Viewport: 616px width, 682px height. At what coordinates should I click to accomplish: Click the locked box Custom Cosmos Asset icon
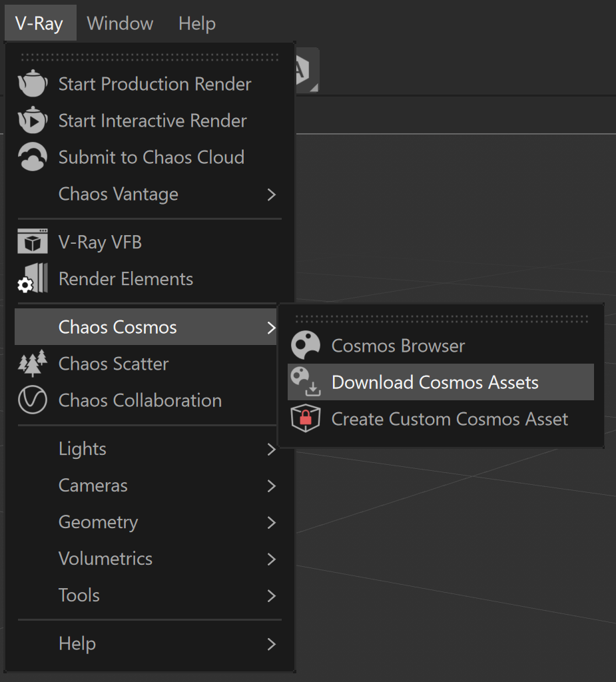[306, 418]
